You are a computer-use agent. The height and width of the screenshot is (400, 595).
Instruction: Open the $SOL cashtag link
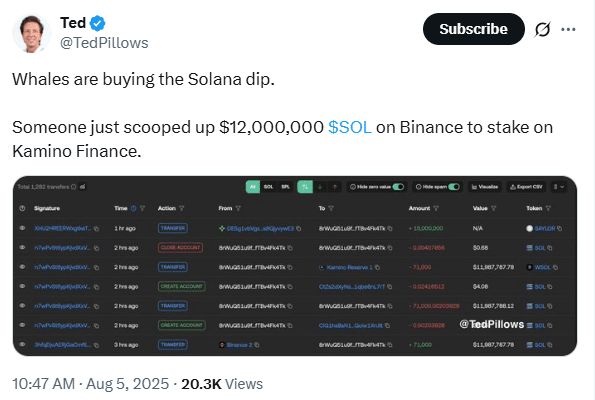click(x=349, y=127)
